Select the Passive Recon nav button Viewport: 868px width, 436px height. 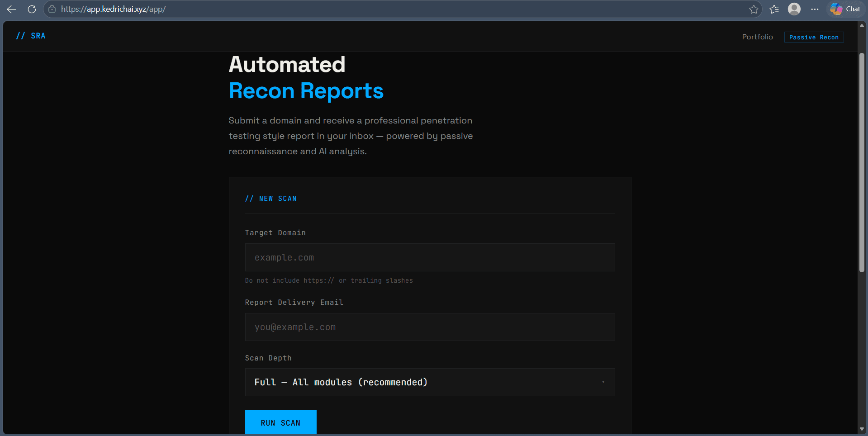[814, 38]
